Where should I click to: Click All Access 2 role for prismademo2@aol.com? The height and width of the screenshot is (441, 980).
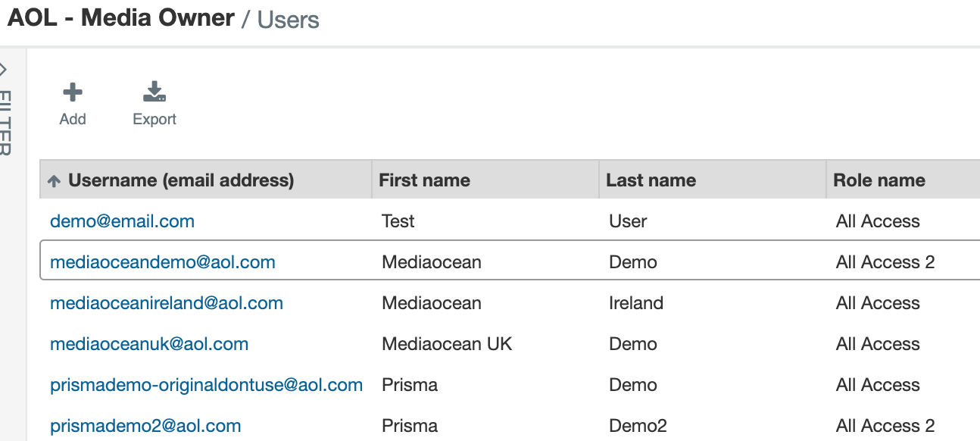tap(885, 426)
